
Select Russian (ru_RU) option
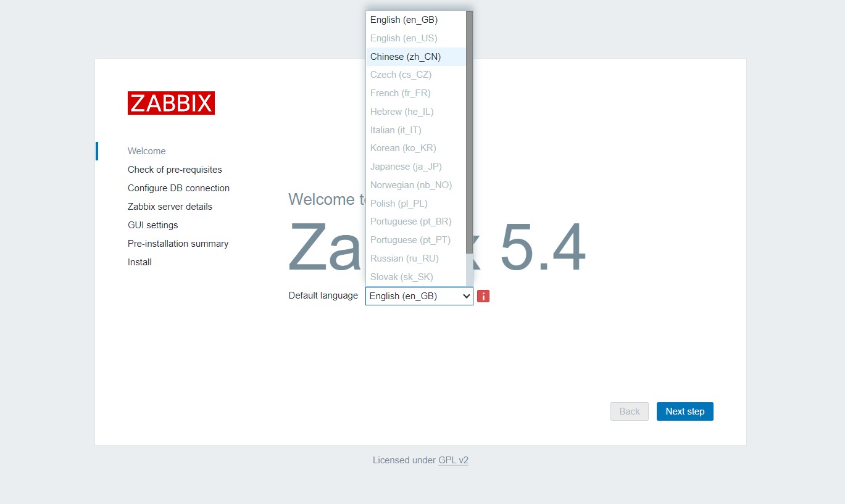tap(416, 258)
